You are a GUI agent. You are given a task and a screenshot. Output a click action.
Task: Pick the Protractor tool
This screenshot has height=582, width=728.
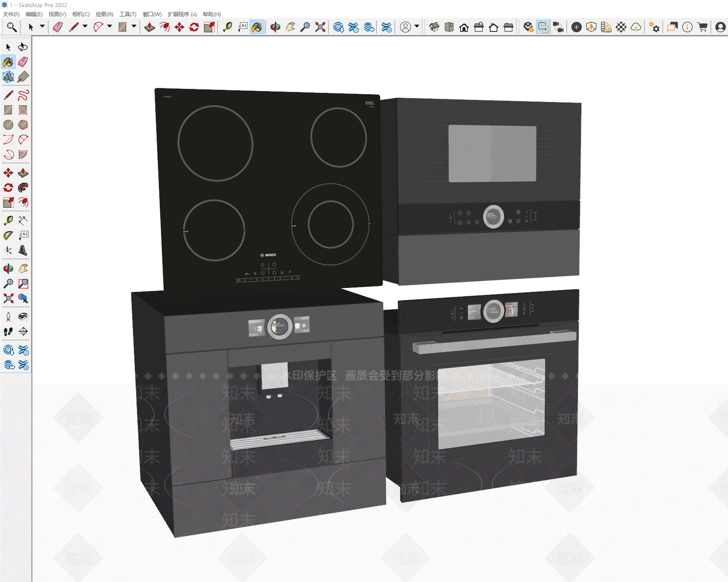coord(8,235)
